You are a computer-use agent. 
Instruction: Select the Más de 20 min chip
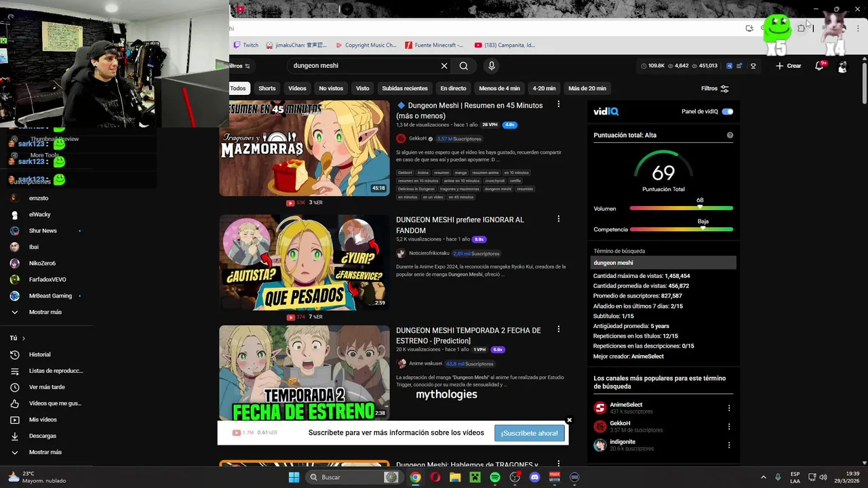[x=587, y=88]
